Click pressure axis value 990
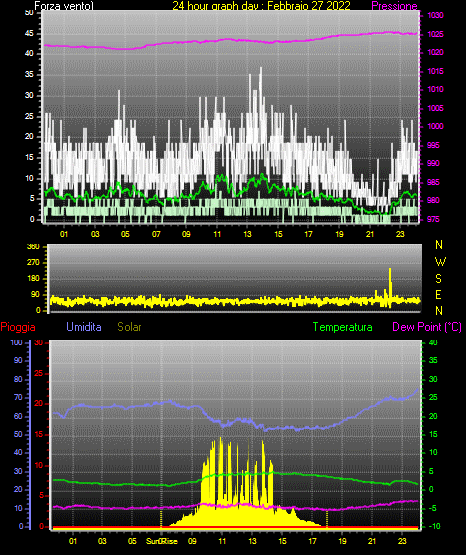The height and width of the screenshot is (555, 466). (x=433, y=164)
